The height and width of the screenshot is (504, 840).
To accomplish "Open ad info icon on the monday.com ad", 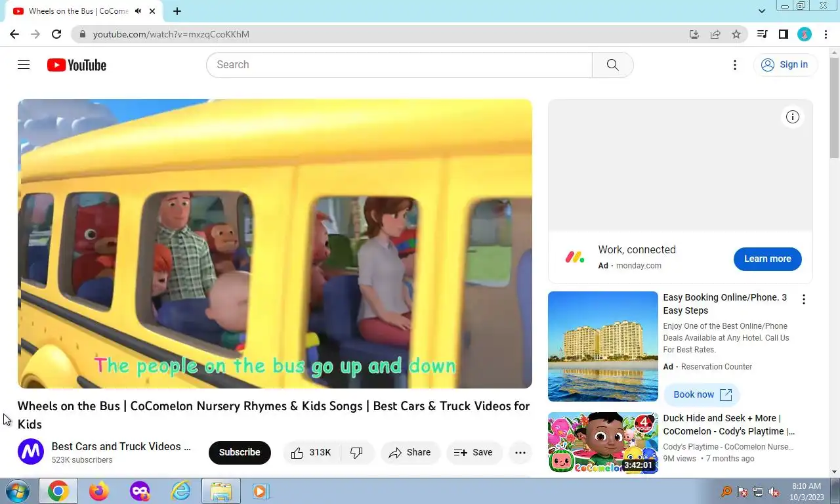I will coord(793,117).
